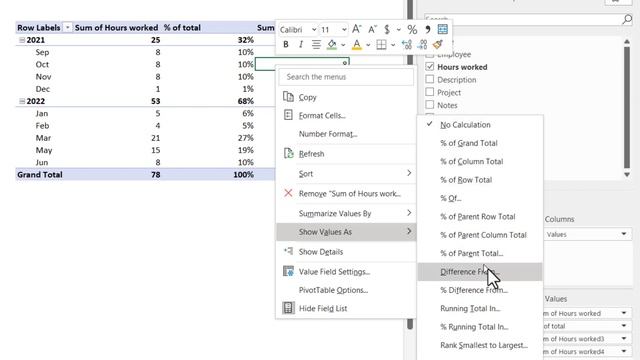The width and height of the screenshot is (640, 360).
Task: Select % of Column Total
Action: (480, 162)
